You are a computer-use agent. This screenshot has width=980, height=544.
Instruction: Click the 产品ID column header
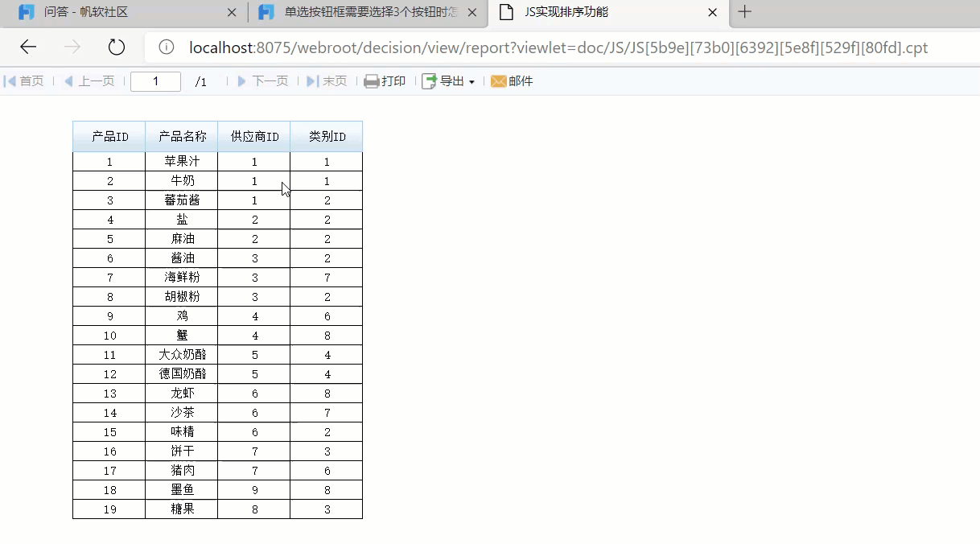pyautogui.click(x=109, y=137)
